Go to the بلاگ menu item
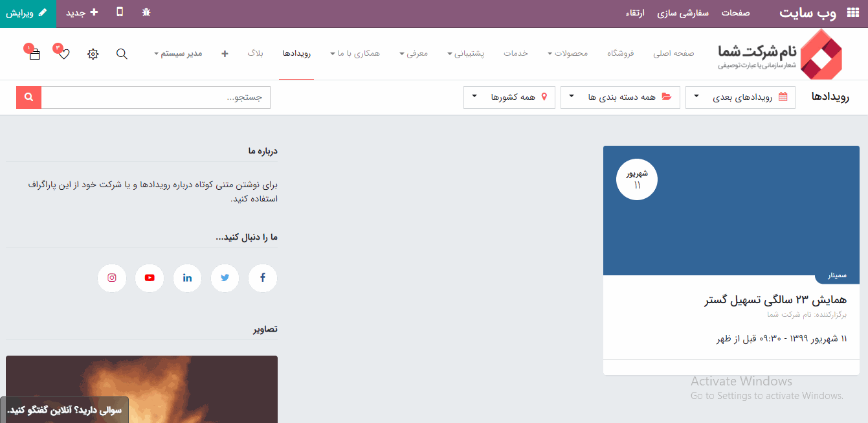 [x=255, y=53]
